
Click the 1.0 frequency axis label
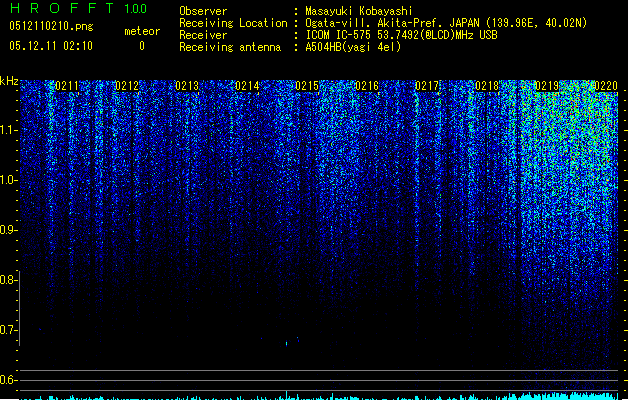point(8,180)
